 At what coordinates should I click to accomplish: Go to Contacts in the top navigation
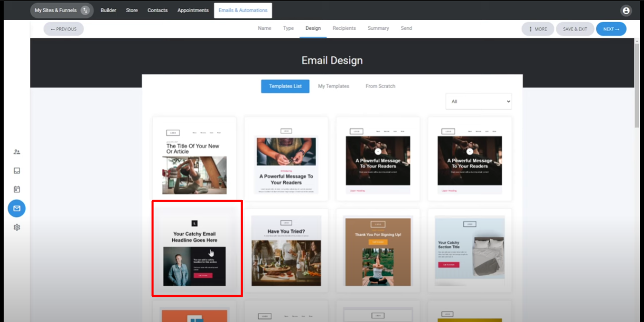point(158,11)
